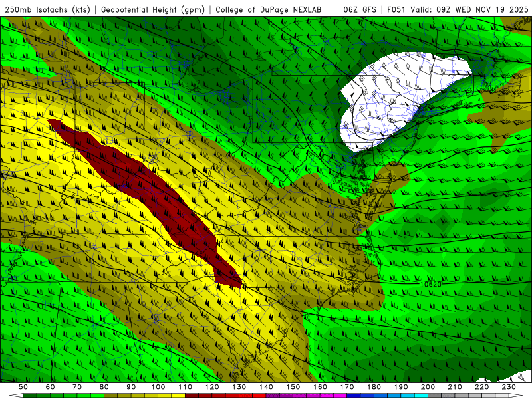Click the "190" colorbar label
532x399 pixels.
pos(401,387)
